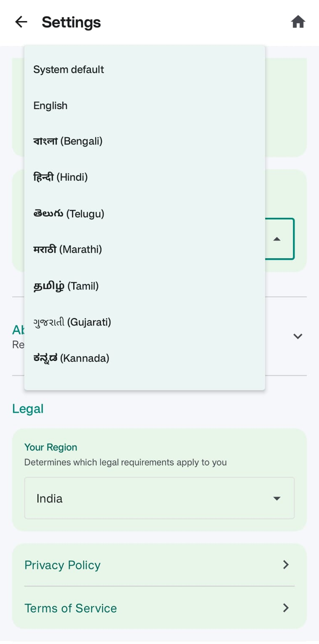Open the Your Region selector showing India
Image resolution: width=319 pixels, height=644 pixels.
coord(159,498)
